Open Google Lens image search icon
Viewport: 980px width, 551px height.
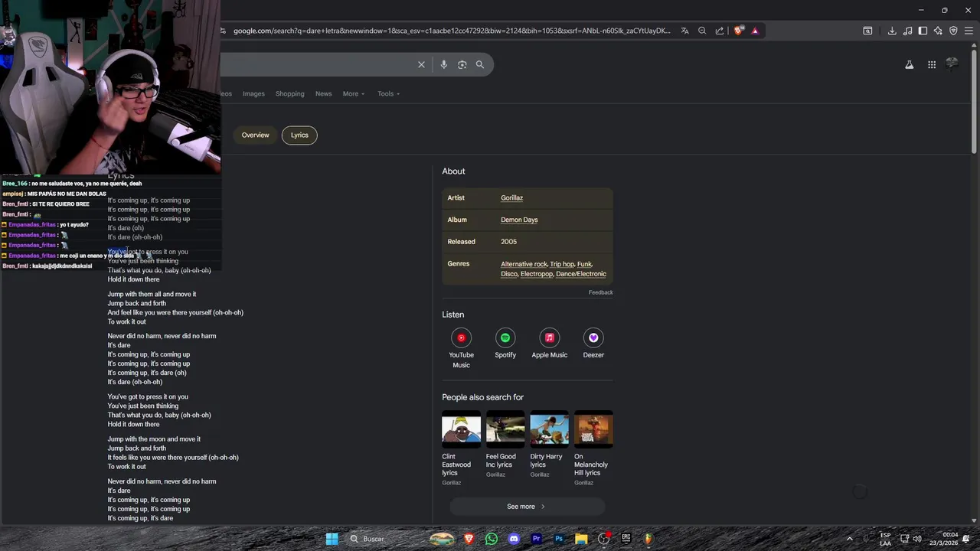[462, 65]
